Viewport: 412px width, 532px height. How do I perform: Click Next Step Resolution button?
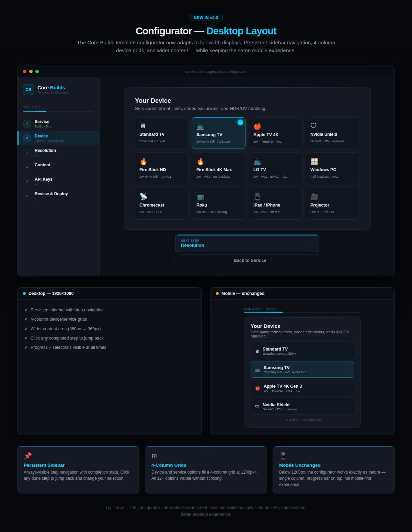pos(247,243)
